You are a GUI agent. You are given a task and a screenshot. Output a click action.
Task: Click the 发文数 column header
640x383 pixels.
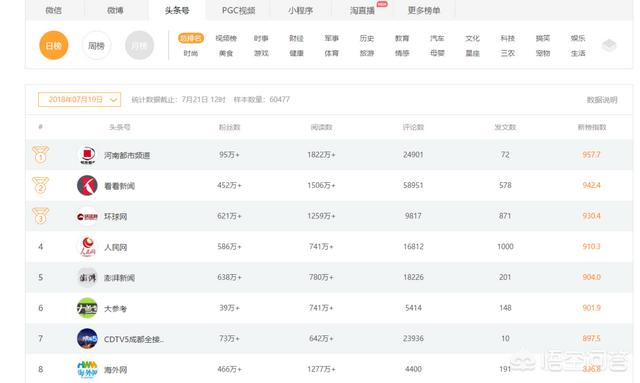click(505, 127)
